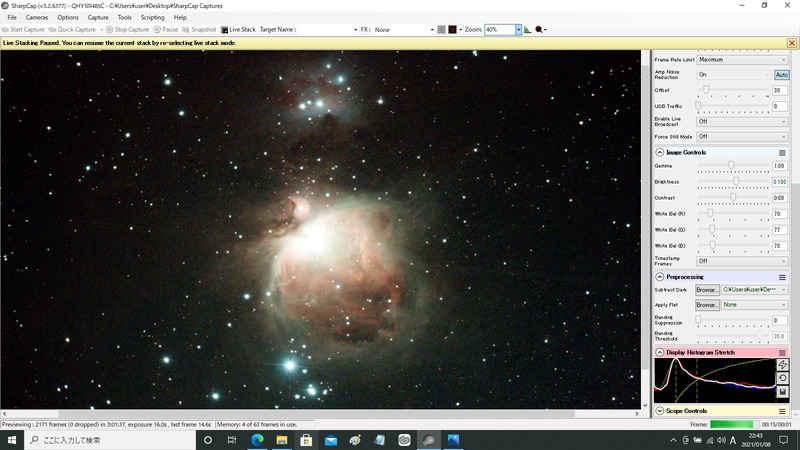This screenshot has height=450, width=800.
Task: Dismiss the Live Stacking Paused notification
Action: click(792, 43)
